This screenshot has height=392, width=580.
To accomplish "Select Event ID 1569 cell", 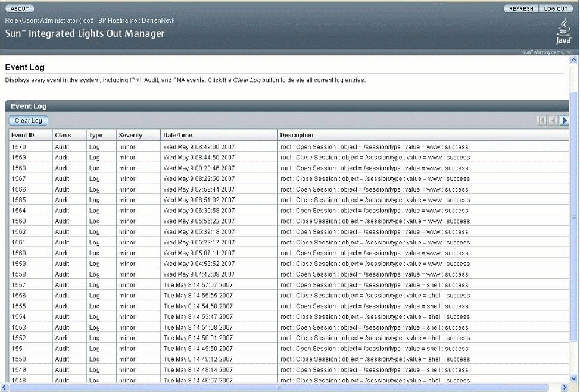I will click(x=30, y=158).
